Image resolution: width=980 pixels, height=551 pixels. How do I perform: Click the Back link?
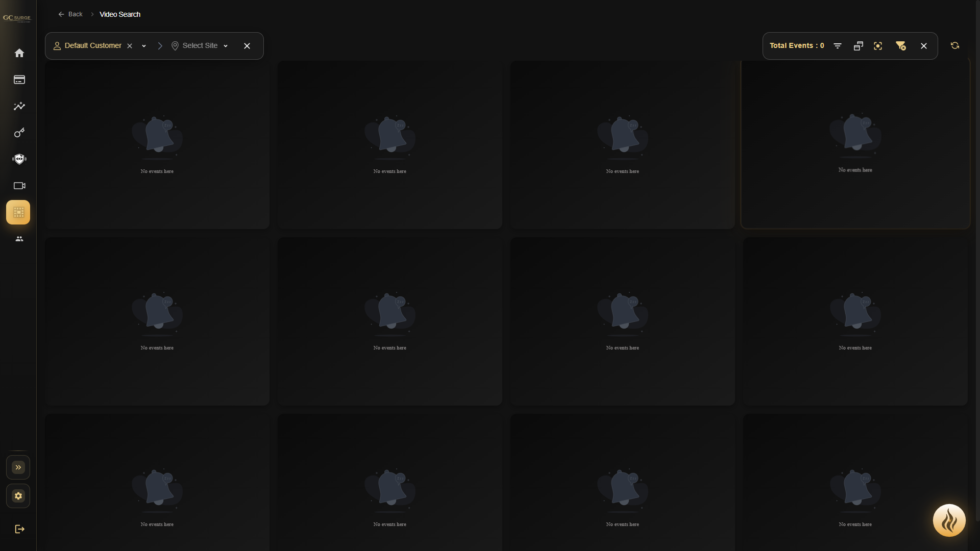point(70,14)
